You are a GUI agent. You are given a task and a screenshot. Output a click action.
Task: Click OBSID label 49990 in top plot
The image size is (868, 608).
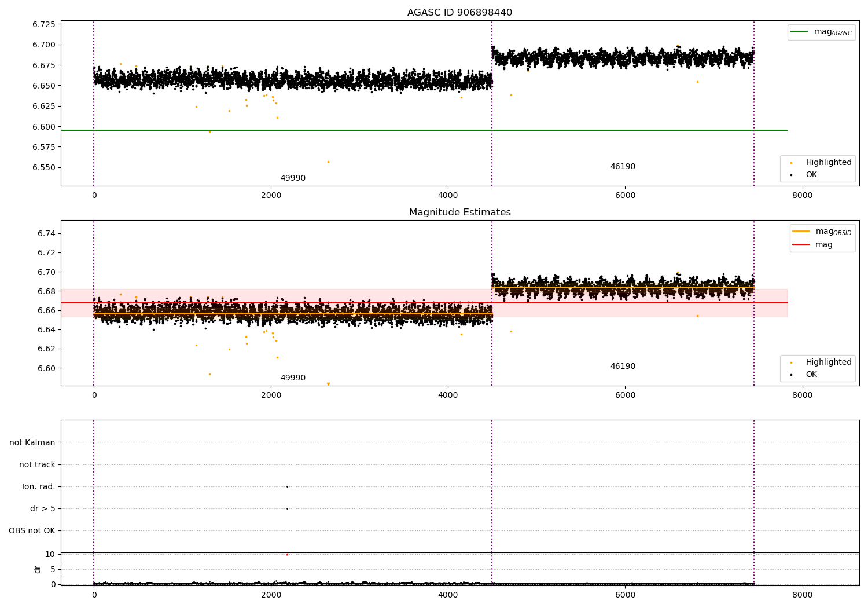pyautogui.click(x=293, y=178)
